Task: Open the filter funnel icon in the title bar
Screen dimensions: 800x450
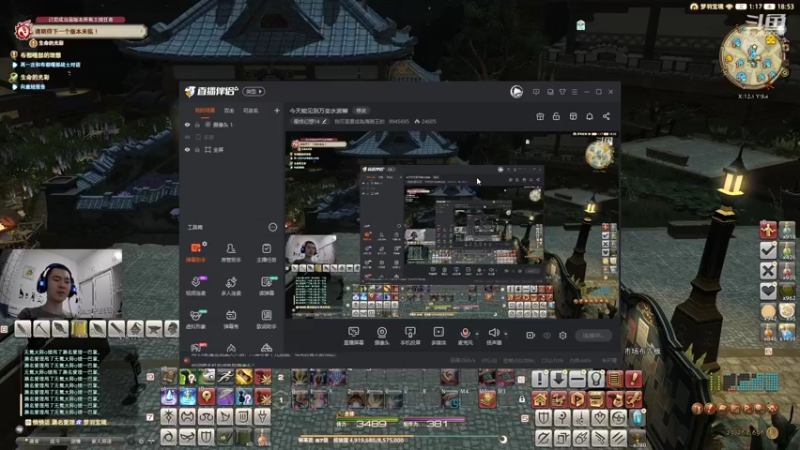Action: (562, 92)
